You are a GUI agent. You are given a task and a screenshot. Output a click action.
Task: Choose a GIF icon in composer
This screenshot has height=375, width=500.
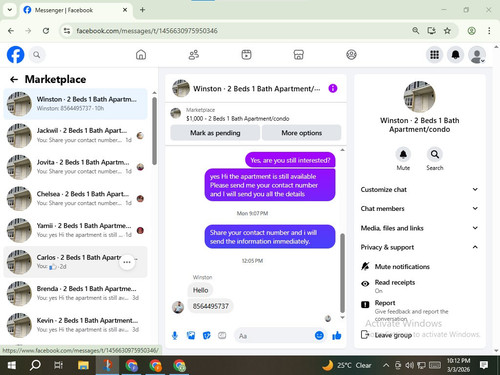click(x=222, y=335)
